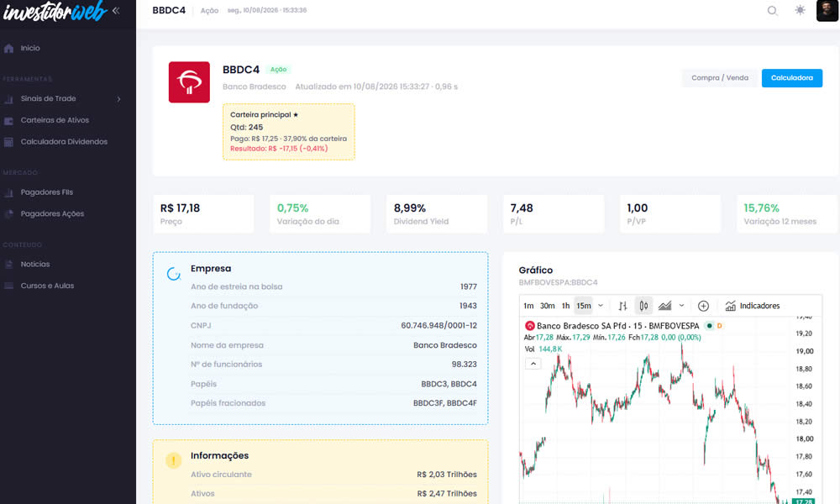Expand Sinais de Trade arrow

[118, 99]
